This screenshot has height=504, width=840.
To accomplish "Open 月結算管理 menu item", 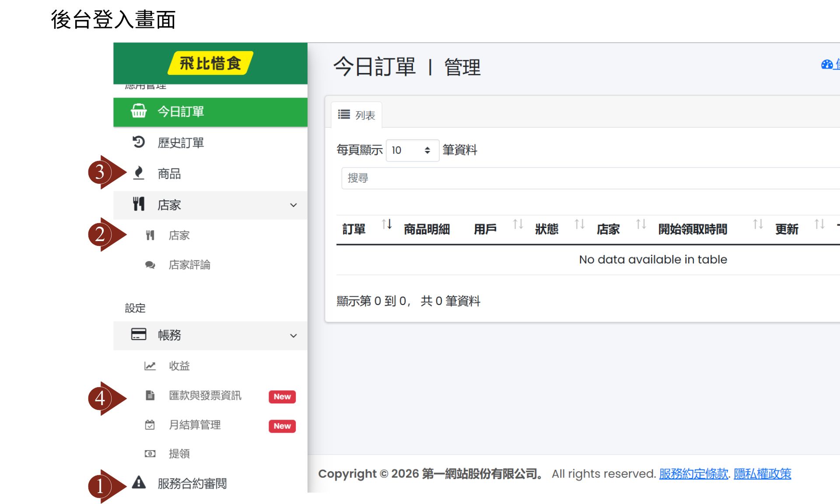I will [195, 425].
